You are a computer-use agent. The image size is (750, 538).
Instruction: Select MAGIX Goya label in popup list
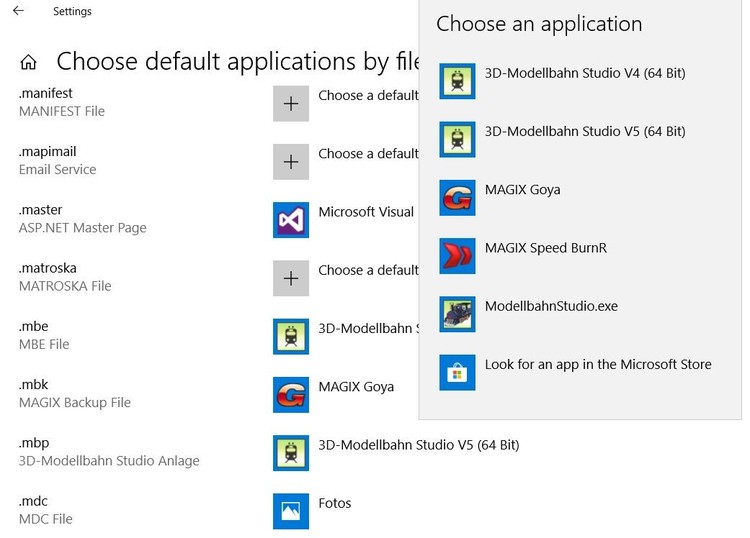coord(522,190)
